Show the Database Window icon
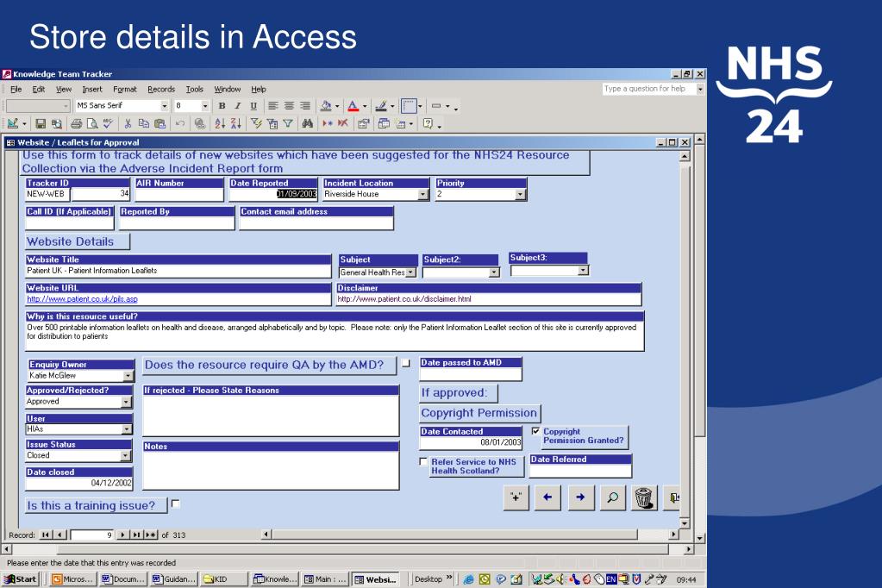Screen dimensions: 882x588 tap(384, 124)
